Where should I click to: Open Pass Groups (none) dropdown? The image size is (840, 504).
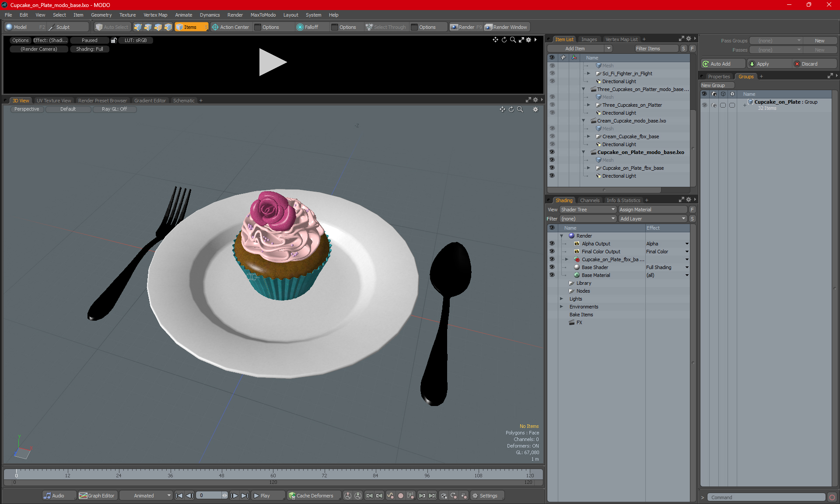[x=776, y=41]
